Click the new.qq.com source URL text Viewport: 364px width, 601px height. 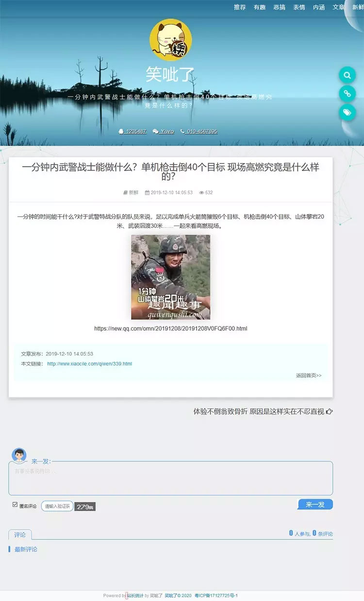(171, 328)
